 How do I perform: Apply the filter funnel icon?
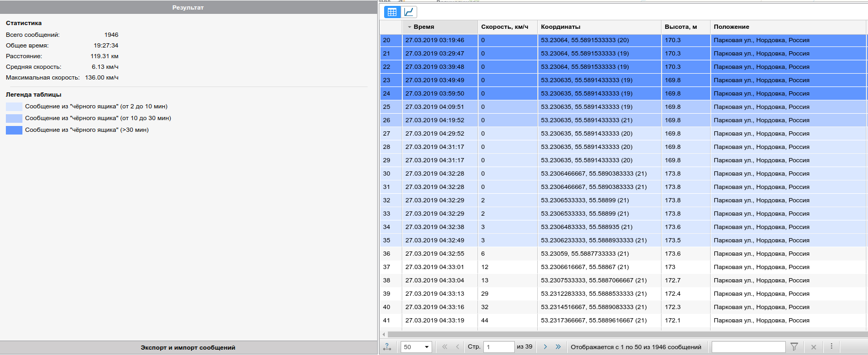click(794, 347)
